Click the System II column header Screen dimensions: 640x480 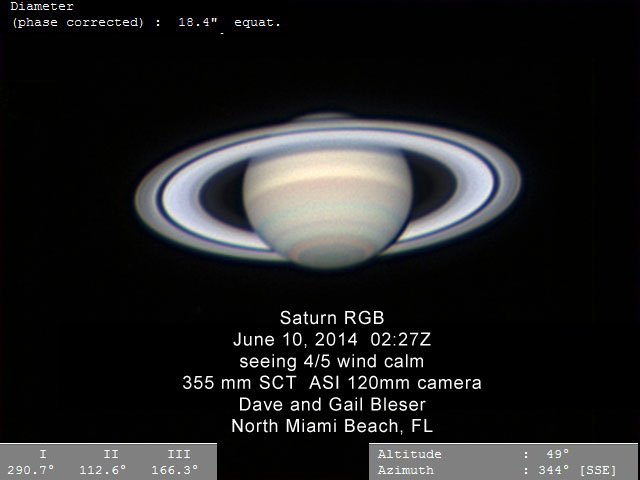[x=111, y=454]
